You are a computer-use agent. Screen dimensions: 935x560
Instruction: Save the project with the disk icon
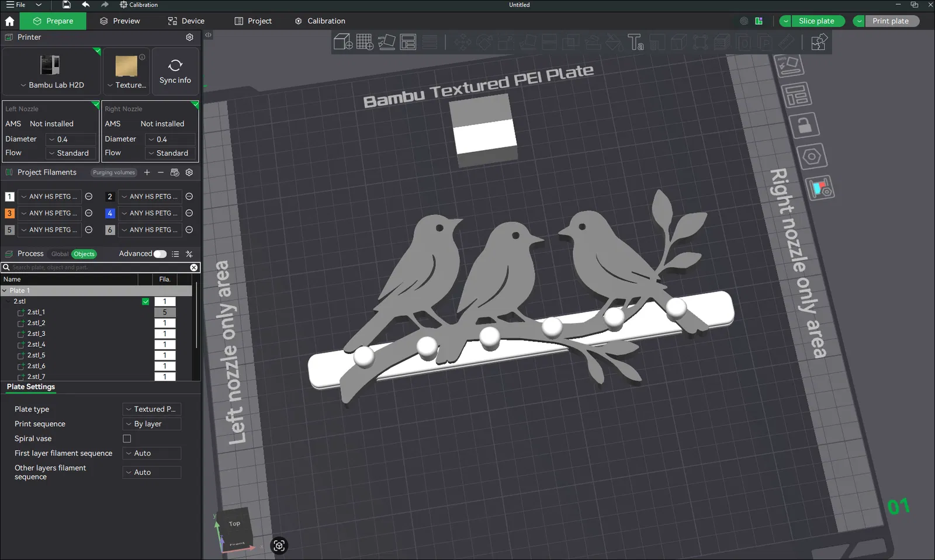pyautogui.click(x=67, y=5)
